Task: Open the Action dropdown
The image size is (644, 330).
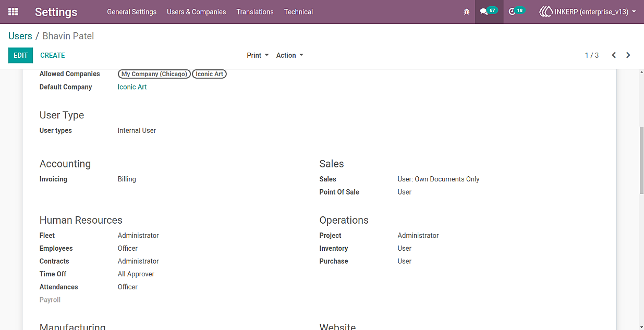Action: point(289,55)
